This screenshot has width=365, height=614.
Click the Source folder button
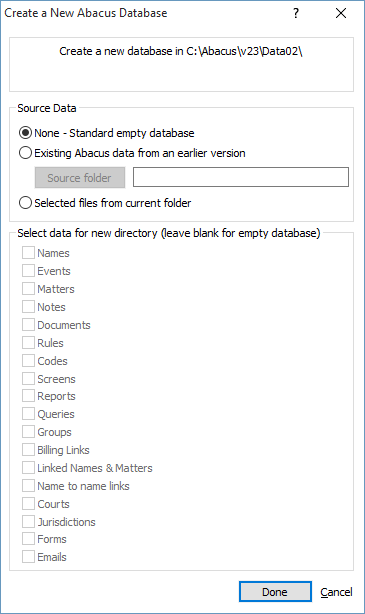pos(80,178)
